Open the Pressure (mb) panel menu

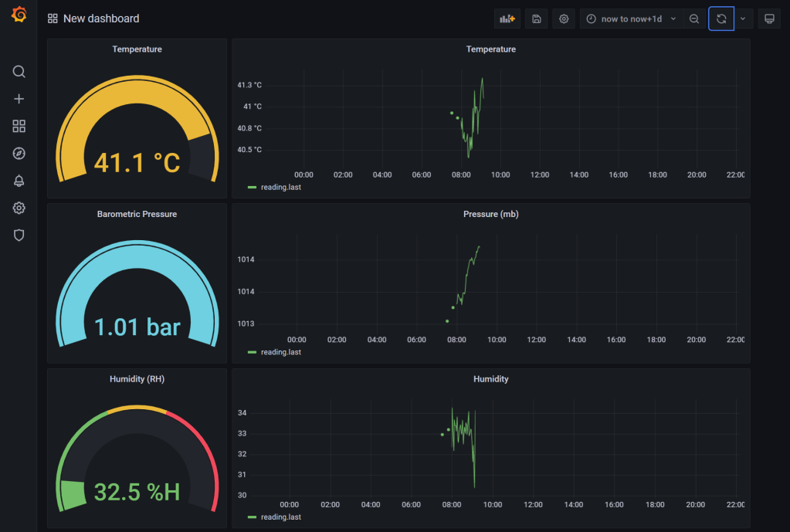[x=491, y=214]
